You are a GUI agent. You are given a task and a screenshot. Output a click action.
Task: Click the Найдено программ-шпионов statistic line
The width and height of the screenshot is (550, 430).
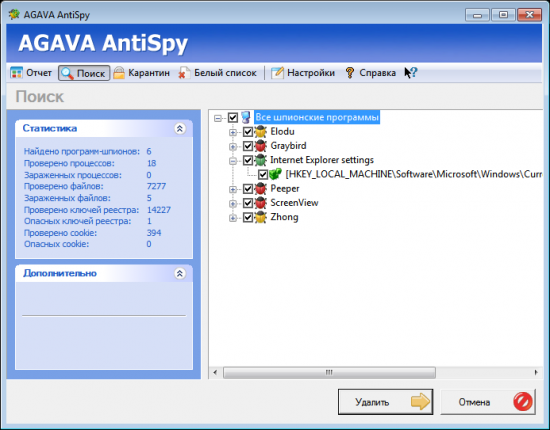pos(88,152)
